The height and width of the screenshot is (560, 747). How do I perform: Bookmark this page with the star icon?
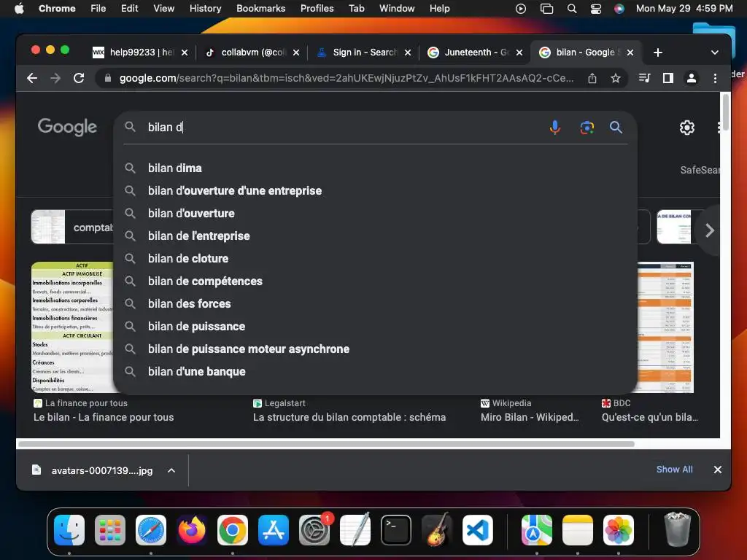616,78
